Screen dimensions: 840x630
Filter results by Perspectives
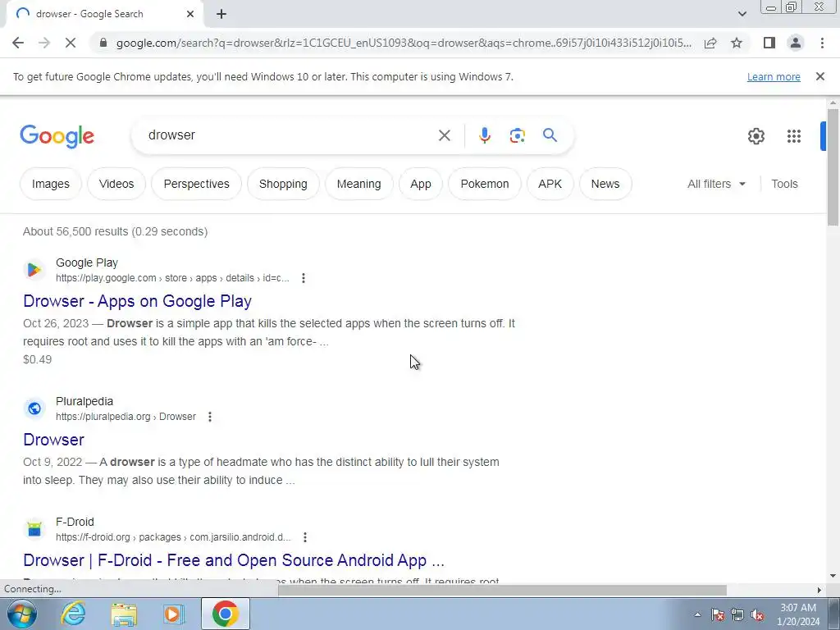tap(196, 184)
